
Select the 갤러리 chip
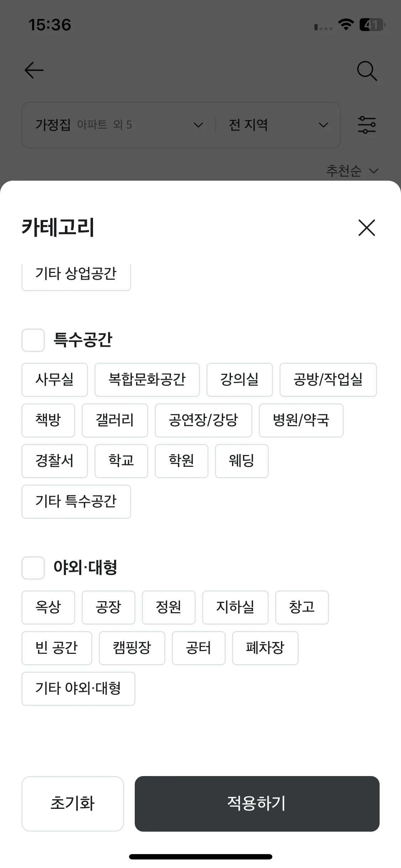click(115, 420)
